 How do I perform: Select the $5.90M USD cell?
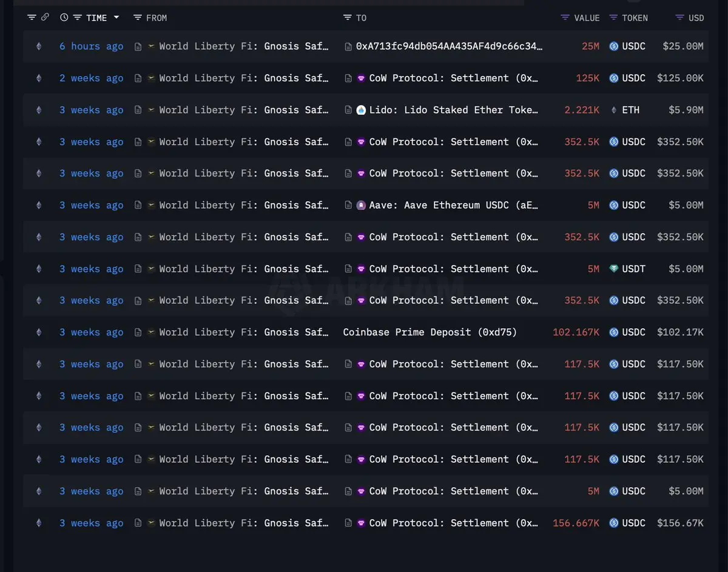tap(686, 110)
